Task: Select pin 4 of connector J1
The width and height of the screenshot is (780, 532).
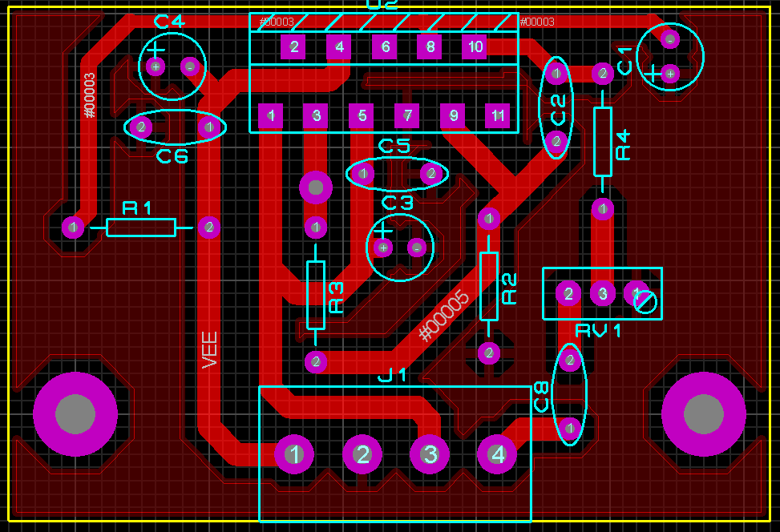Action: pyautogui.click(x=497, y=454)
